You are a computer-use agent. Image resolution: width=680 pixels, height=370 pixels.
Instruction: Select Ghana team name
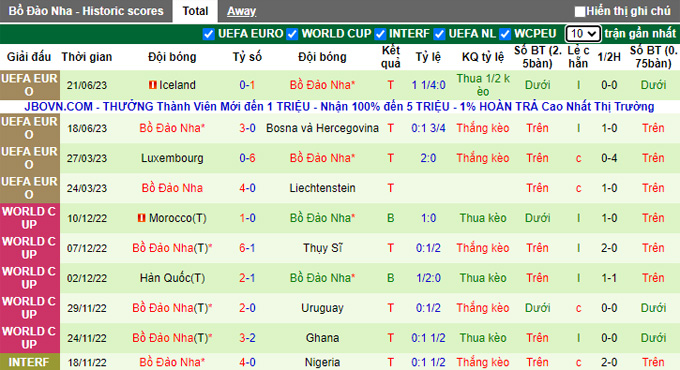322,337
